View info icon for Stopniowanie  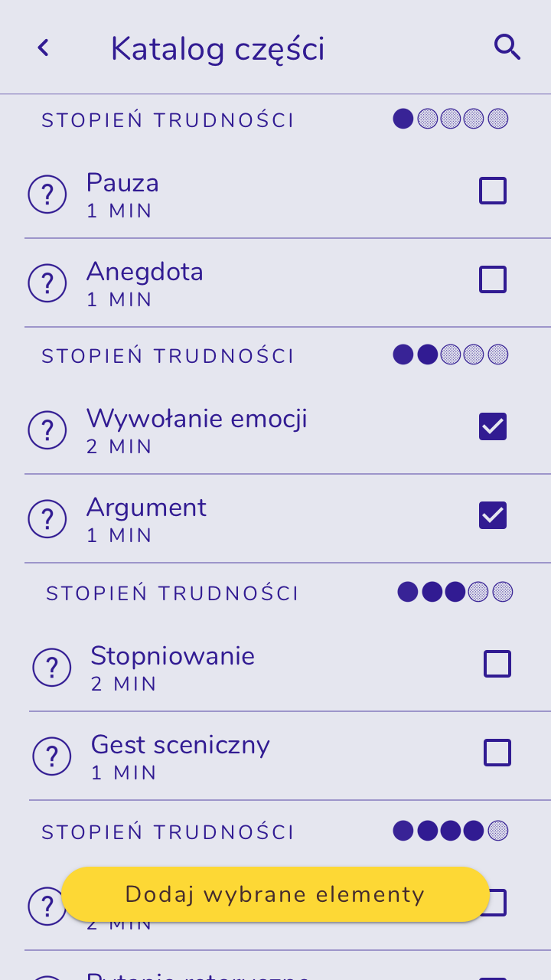[52, 668]
